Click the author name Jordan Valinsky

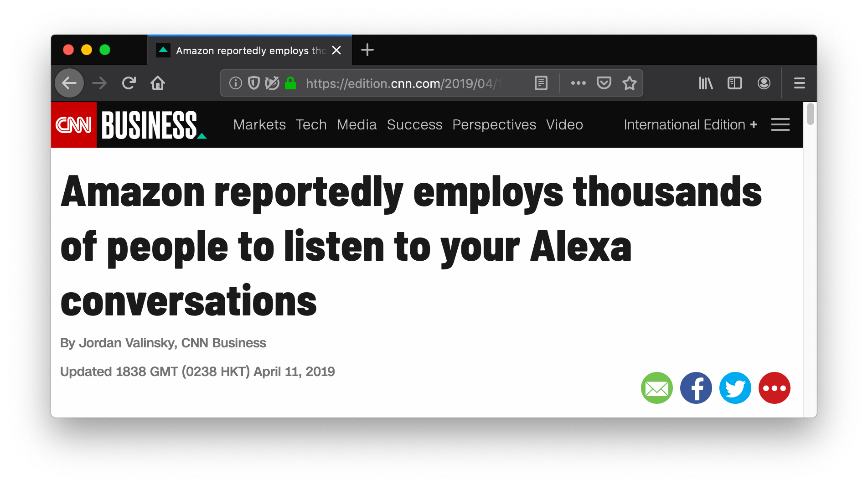pyautogui.click(x=127, y=343)
